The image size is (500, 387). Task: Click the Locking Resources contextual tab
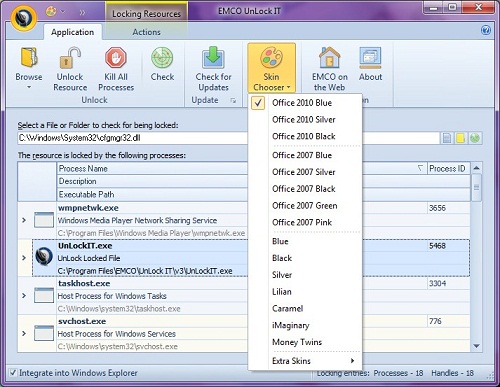146,14
